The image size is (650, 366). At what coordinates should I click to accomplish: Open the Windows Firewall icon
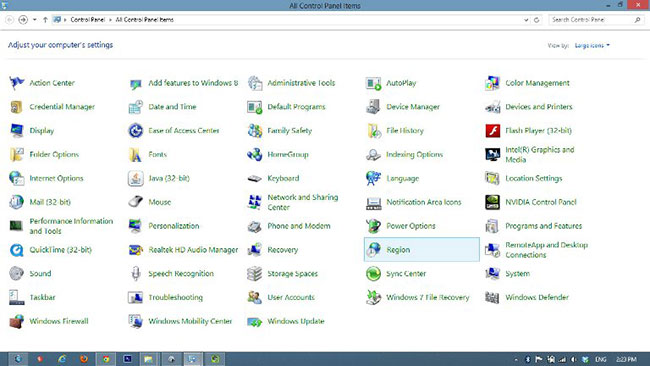click(x=17, y=321)
